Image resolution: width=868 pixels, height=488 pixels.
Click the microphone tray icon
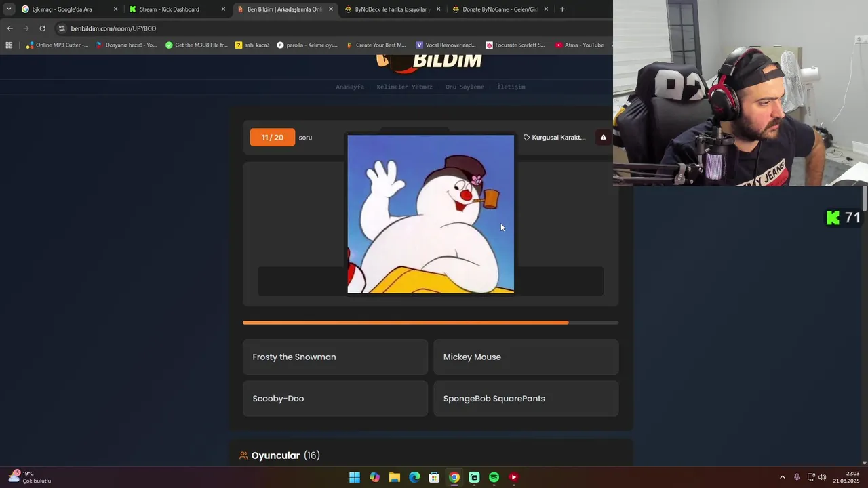(797, 477)
